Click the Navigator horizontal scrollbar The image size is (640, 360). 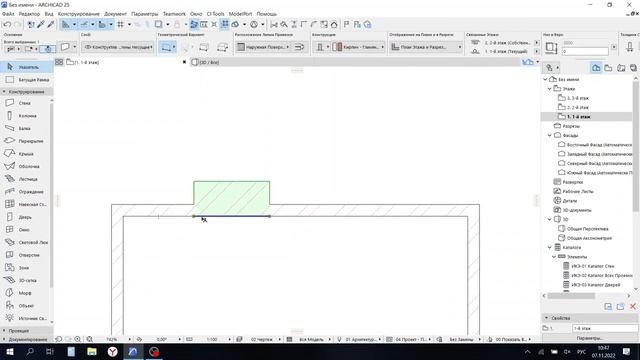pyautogui.click(x=571, y=296)
